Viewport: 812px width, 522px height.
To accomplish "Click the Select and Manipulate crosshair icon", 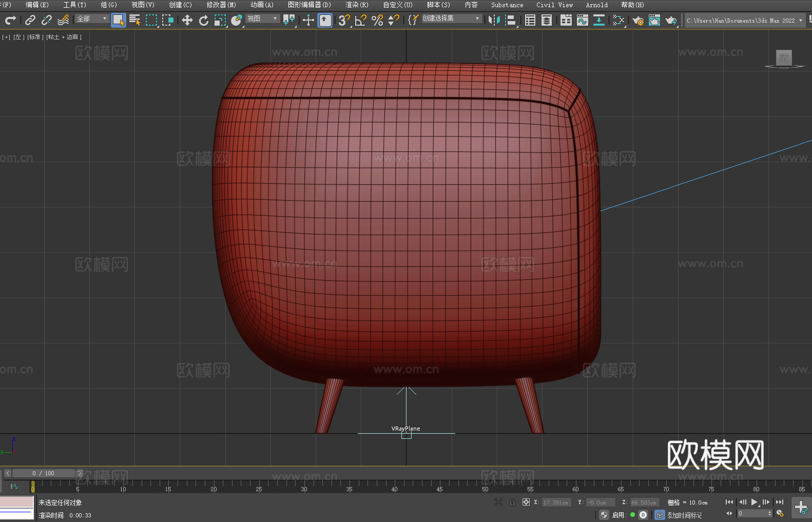I will tap(308, 20).
